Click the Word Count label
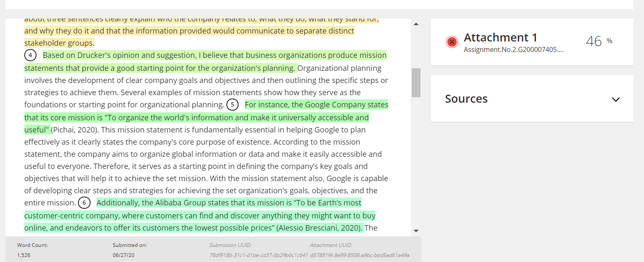The width and height of the screenshot is (644, 262). [32, 245]
